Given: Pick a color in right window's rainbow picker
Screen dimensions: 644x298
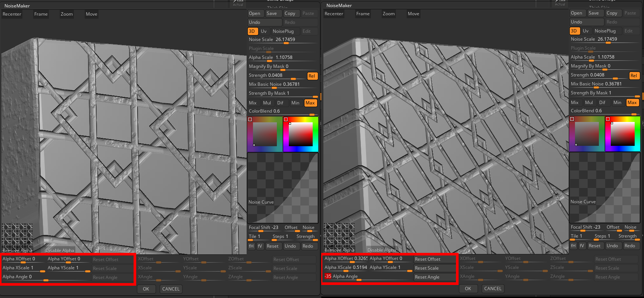Looking at the screenshot, I should pos(622,134).
